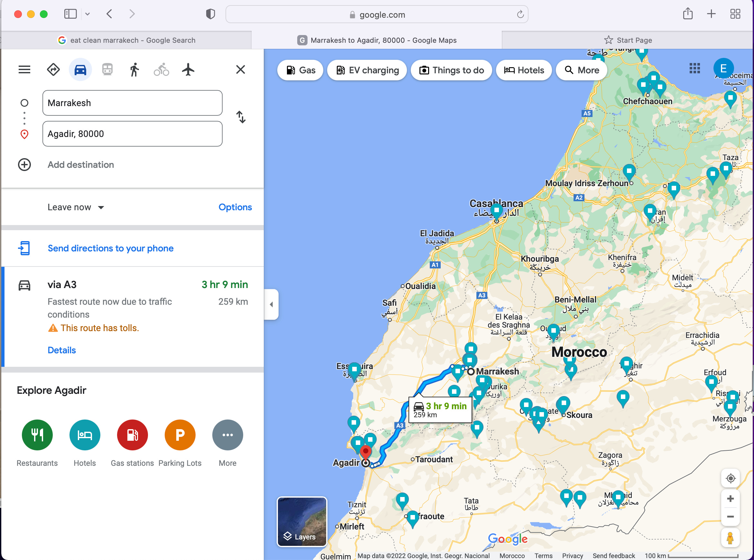The height and width of the screenshot is (560, 754).
Task: Open the hamburger main menu
Action: coord(24,70)
